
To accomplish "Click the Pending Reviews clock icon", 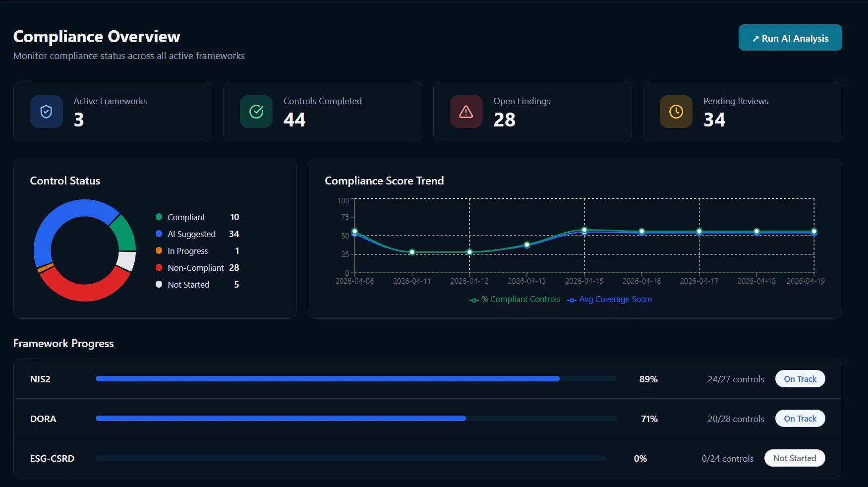I will pyautogui.click(x=676, y=112).
